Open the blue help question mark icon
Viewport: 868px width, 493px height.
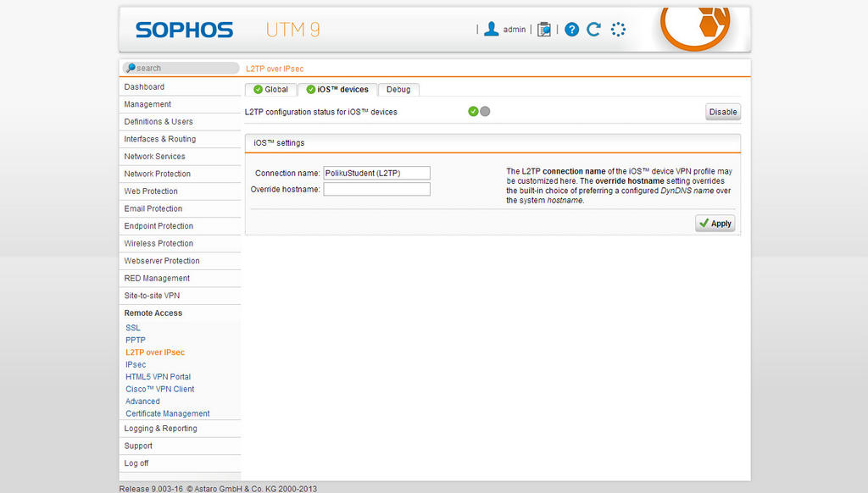click(572, 30)
